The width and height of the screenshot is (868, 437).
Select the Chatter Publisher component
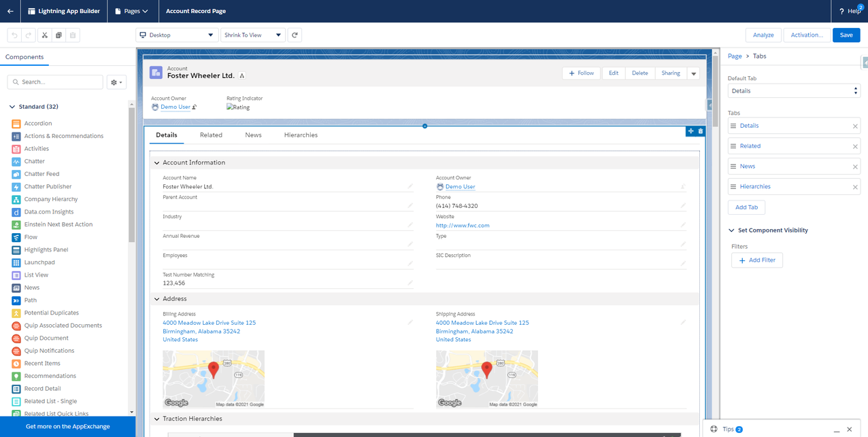tap(41, 186)
